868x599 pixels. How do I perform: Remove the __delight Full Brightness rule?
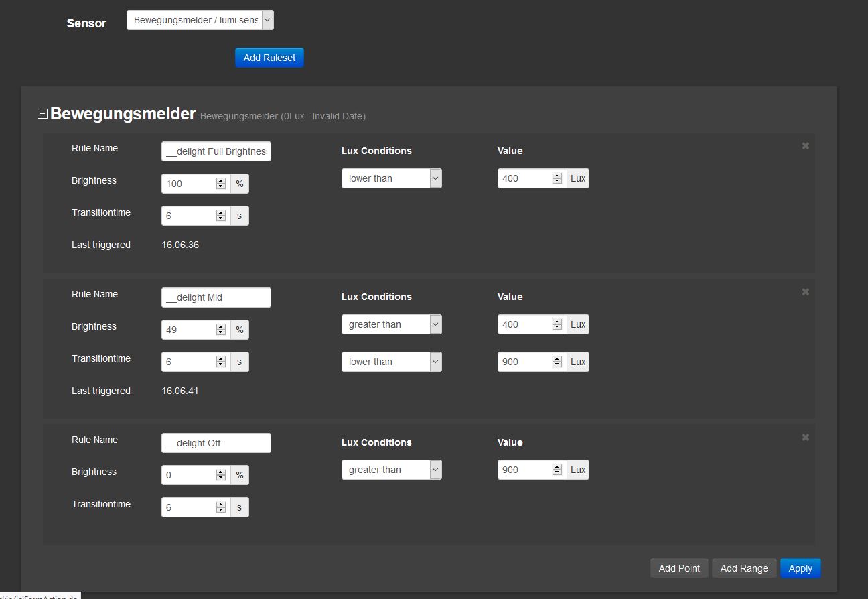(805, 146)
